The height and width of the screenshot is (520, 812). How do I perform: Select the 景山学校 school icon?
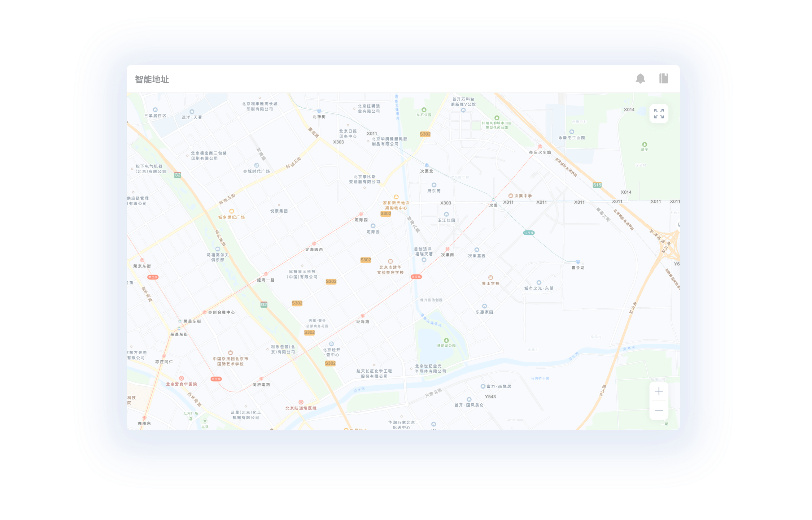490,278
